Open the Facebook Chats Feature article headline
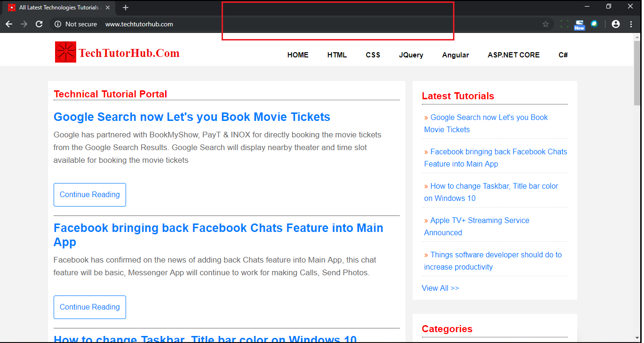 pos(218,235)
